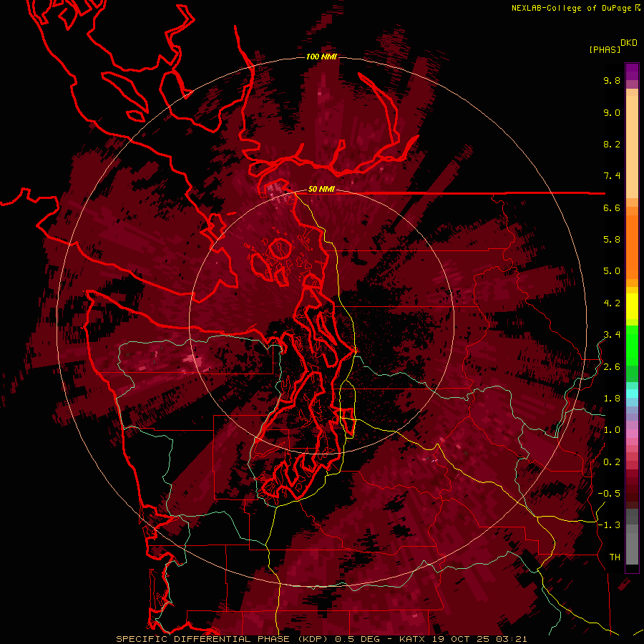This screenshot has width=644, height=644.
Task: Click the 6.6 value on the color scale
Action: point(612,208)
